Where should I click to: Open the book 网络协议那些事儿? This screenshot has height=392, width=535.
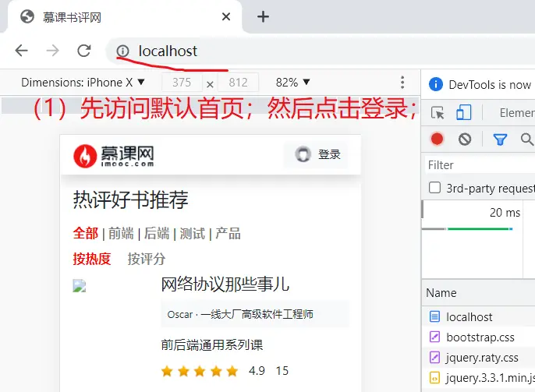225,284
